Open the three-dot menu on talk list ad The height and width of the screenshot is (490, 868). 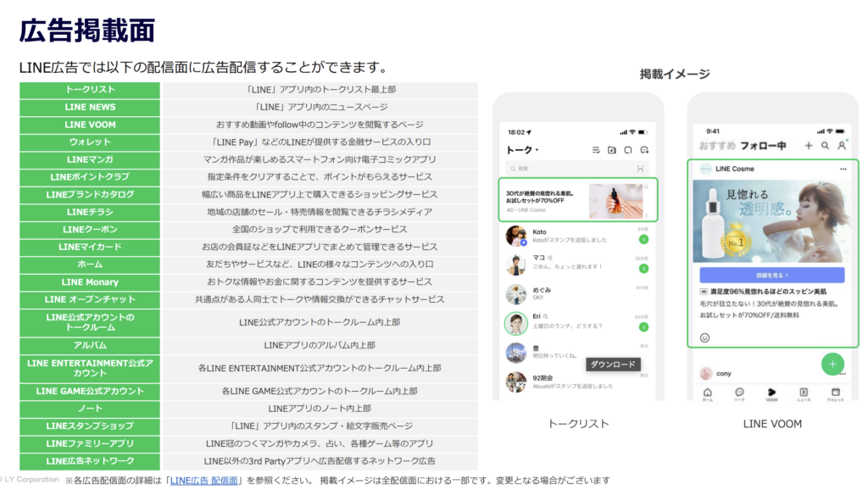click(x=646, y=214)
